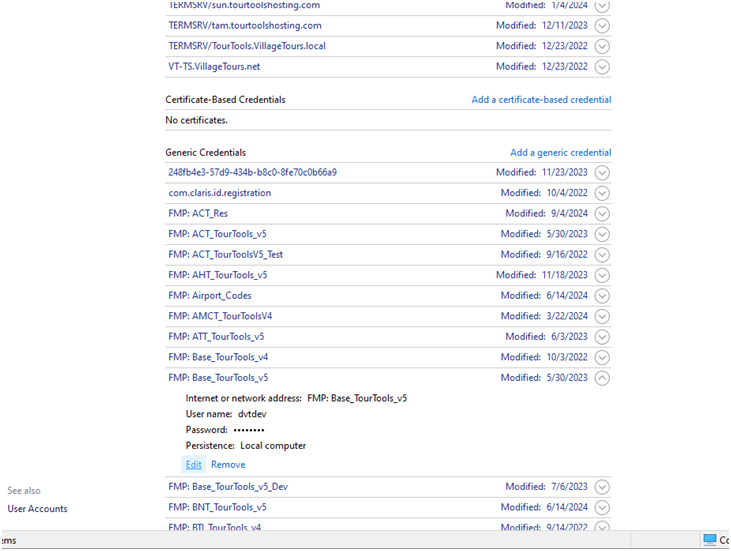The image size is (731, 551).
Task: Click Persistence value Local computer
Action: tap(273, 446)
